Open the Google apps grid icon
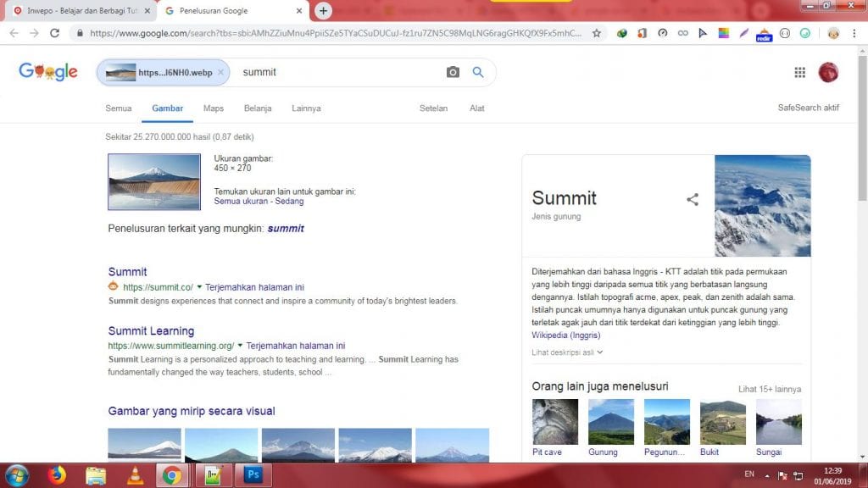Screen dimensions: 868x488 point(800,73)
